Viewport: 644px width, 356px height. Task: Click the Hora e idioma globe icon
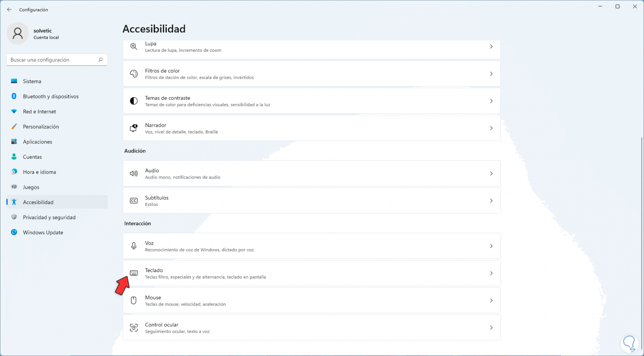[14, 172]
